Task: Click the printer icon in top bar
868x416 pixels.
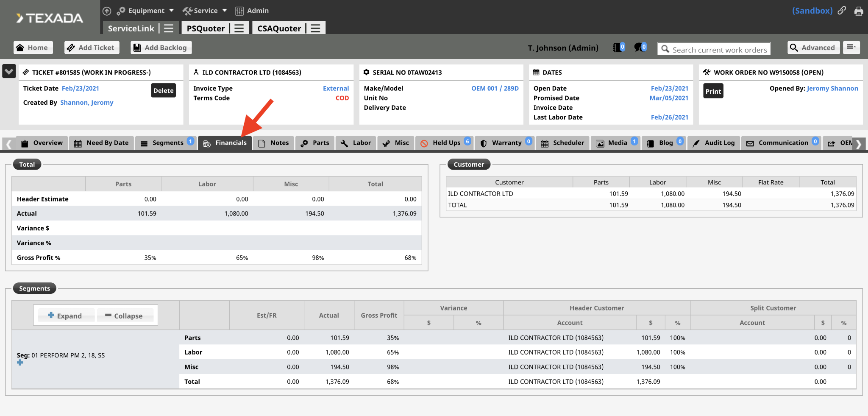Action: (859, 11)
